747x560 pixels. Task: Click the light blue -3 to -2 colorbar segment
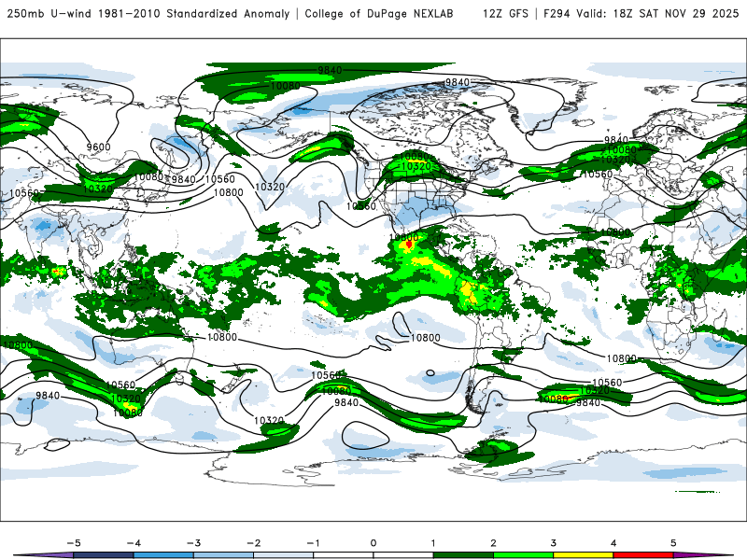pyautogui.click(x=223, y=555)
